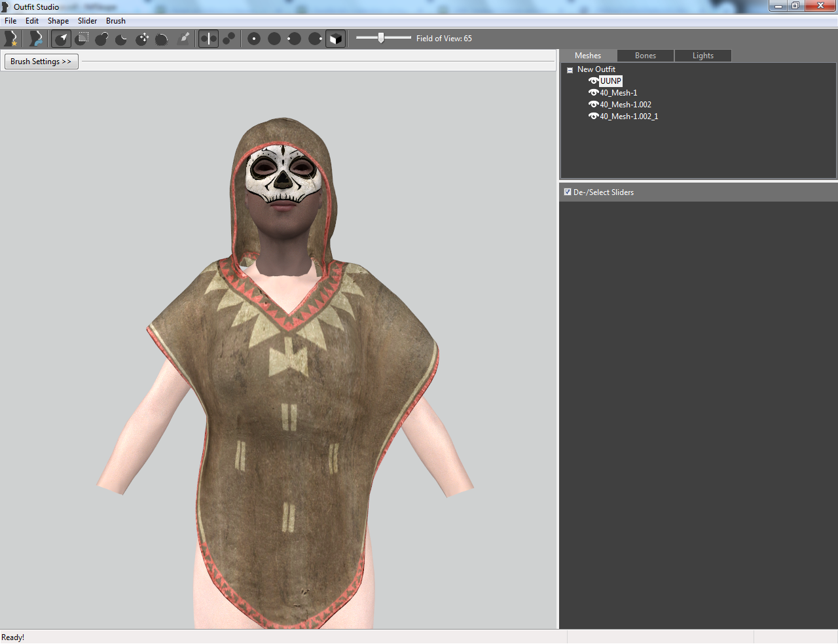Open the Shape menu

[58, 21]
